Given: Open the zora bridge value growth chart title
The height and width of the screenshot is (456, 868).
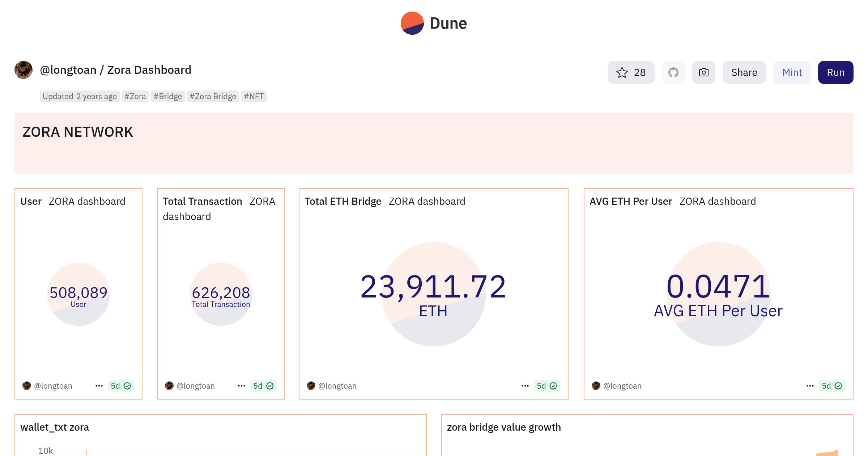Looking at the screenshot, I should 504,427.
